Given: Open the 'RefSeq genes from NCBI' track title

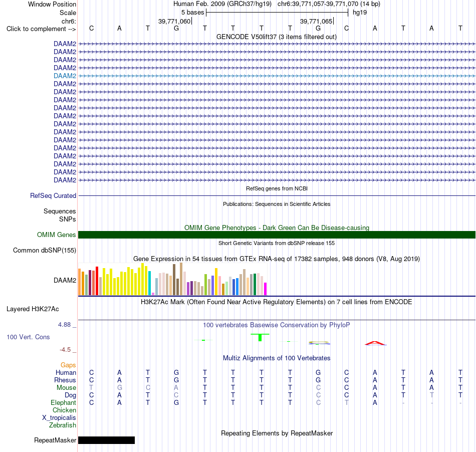Looking at the screenshot, I should click(x=277, y=188).
